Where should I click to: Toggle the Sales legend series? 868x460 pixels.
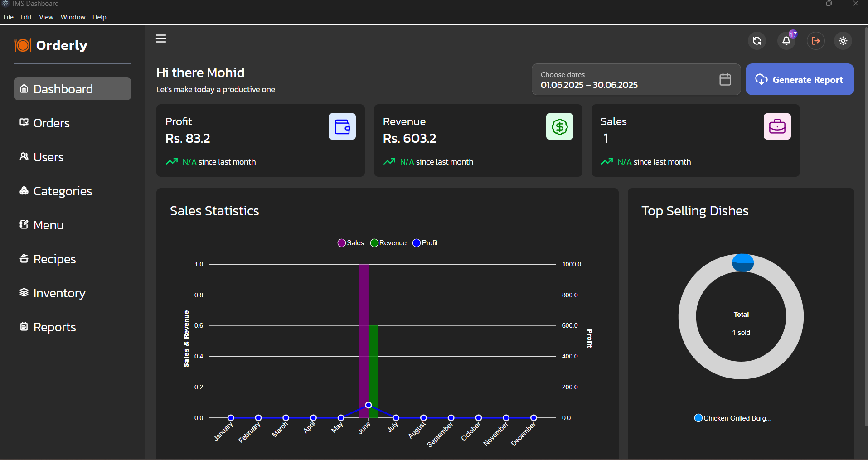coord(351,243)
